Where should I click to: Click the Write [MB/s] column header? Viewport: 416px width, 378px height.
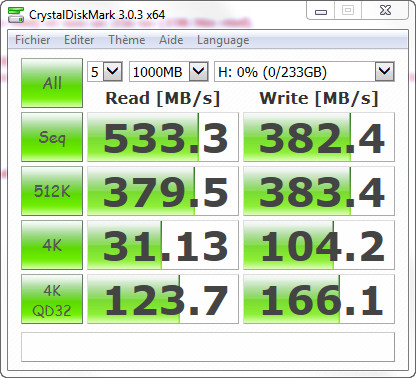click(319, 98)
